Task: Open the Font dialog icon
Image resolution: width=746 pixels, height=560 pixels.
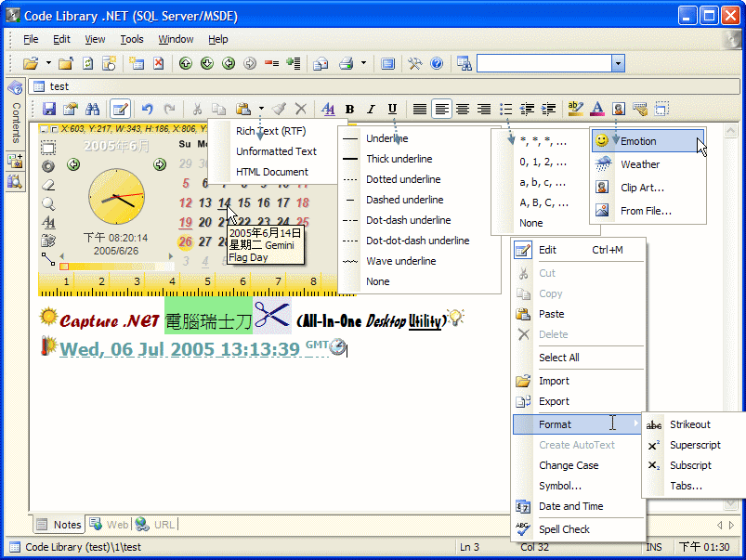Action: pos(328,109)
